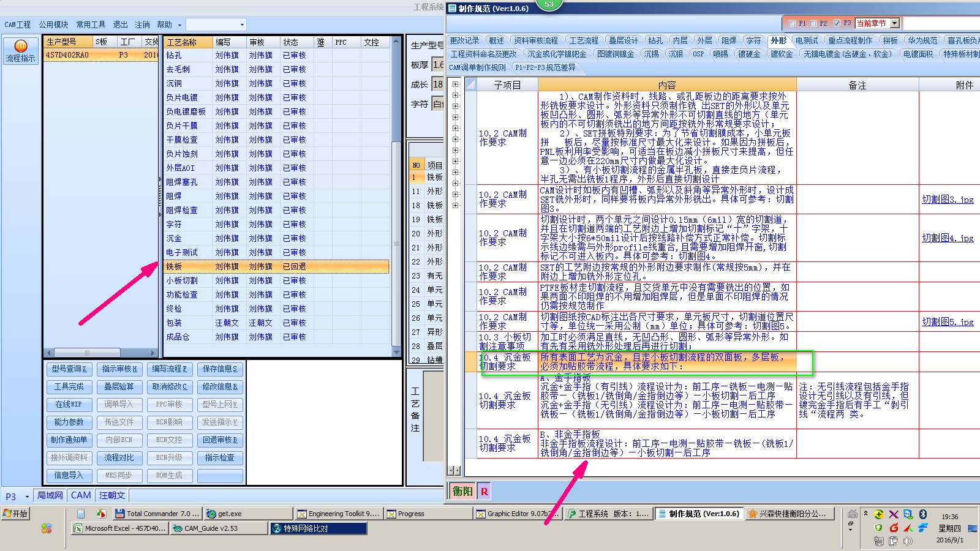The image size is (980, 551).
Task: Select the 小板切割 process row
Action: coord(277,281)
